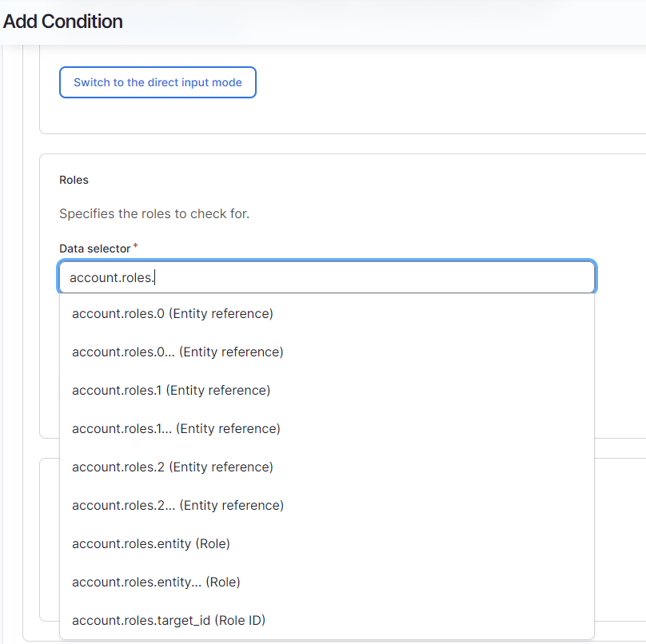Select account.roles.2... (Entity reference) option

coord(327,505)
